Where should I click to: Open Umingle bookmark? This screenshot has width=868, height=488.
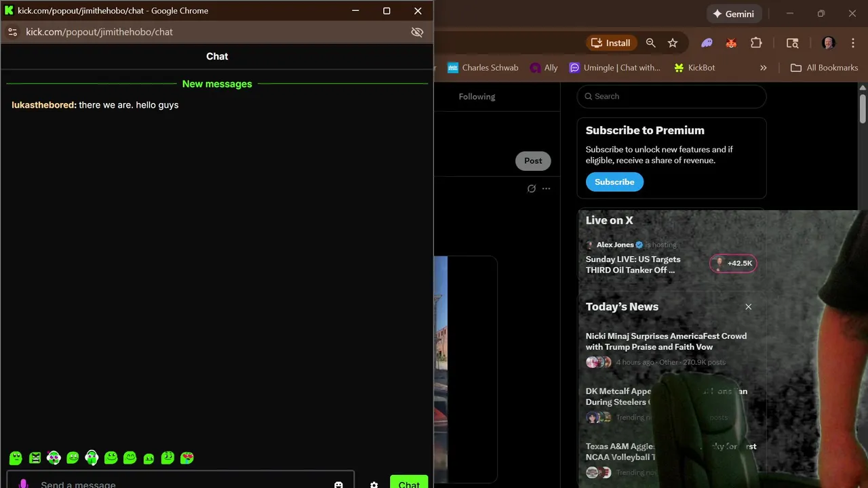(615, 68)
